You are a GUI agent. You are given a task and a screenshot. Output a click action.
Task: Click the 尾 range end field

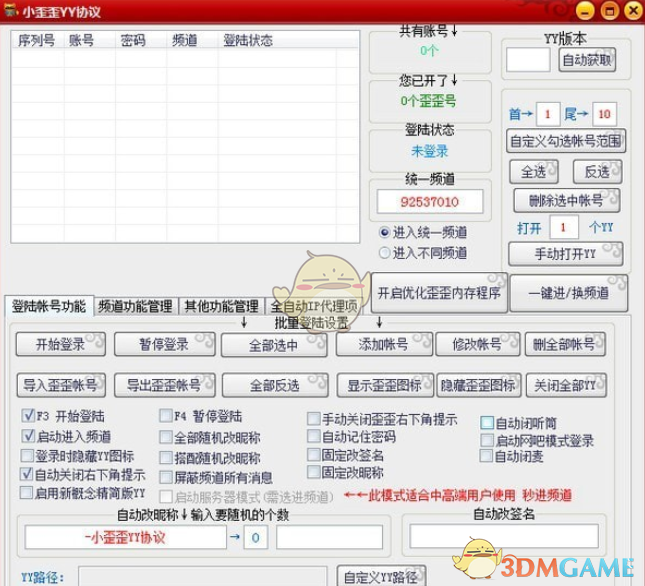pos(604,114)
